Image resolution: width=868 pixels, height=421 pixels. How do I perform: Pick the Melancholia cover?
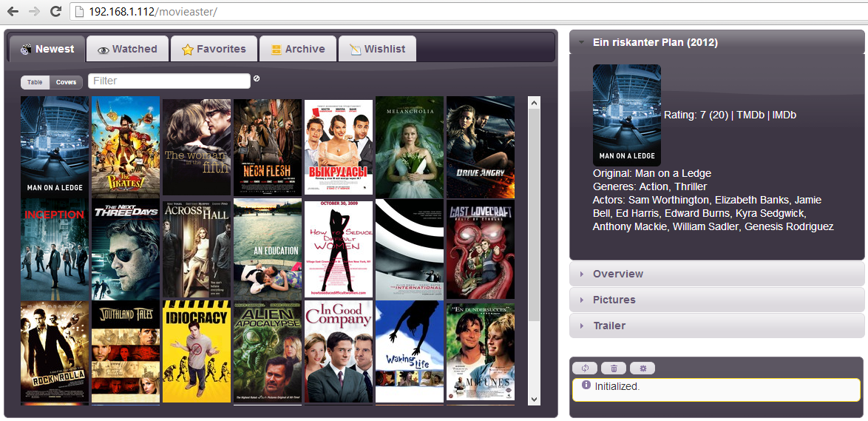coord(410,146)
